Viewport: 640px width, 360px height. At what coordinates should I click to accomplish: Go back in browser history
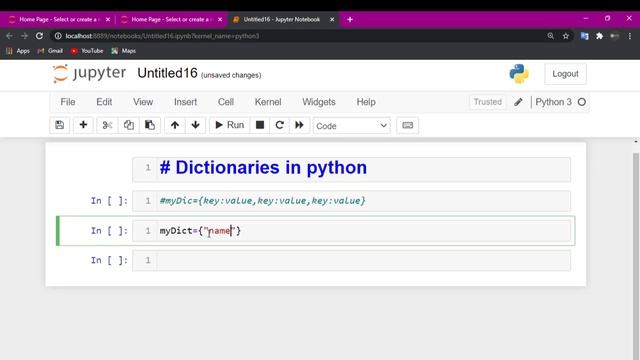pyautogui.click(x=9, y=36)
